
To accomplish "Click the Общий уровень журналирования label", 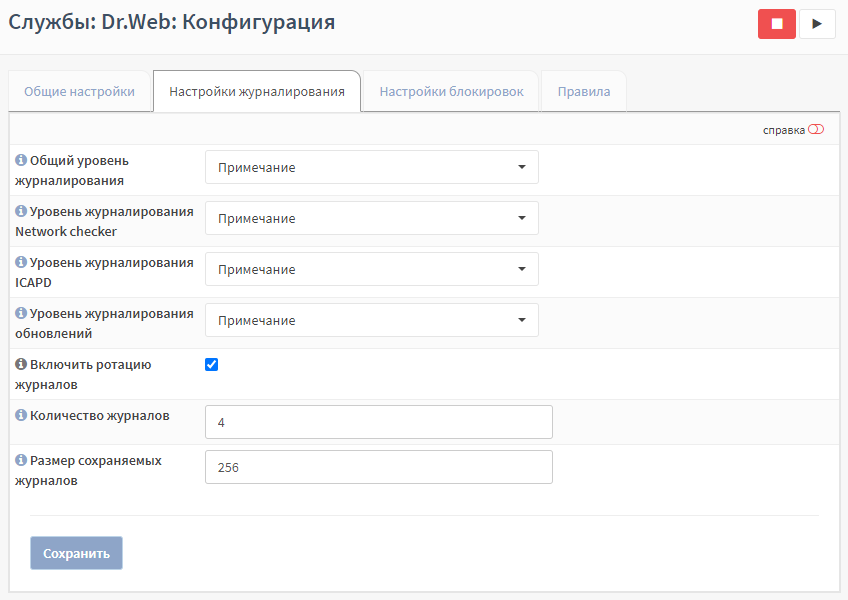I will click(x=72, y=170).
